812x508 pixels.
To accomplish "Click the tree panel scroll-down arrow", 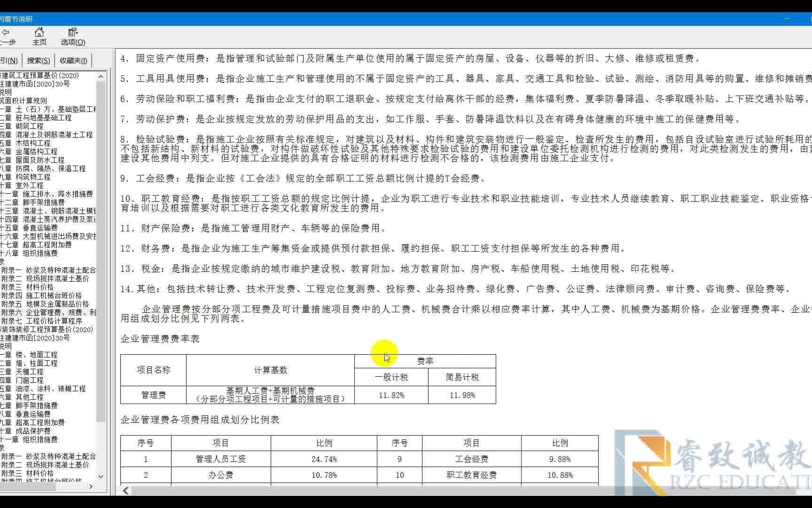I will tap(101, 476).
